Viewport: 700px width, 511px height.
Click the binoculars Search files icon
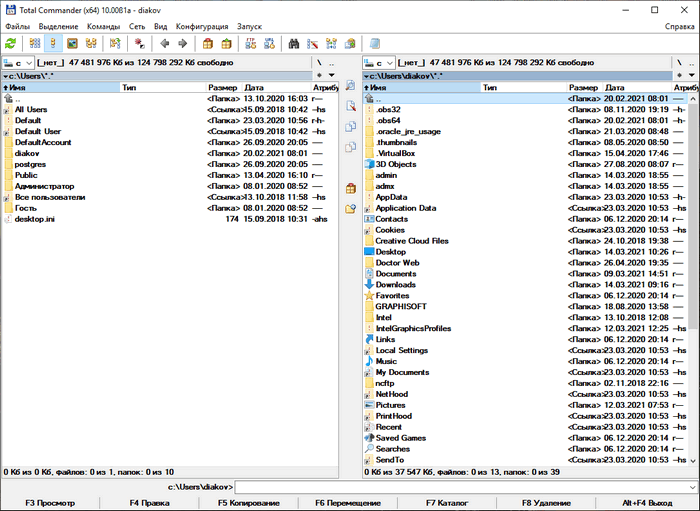tap(294, 43)
